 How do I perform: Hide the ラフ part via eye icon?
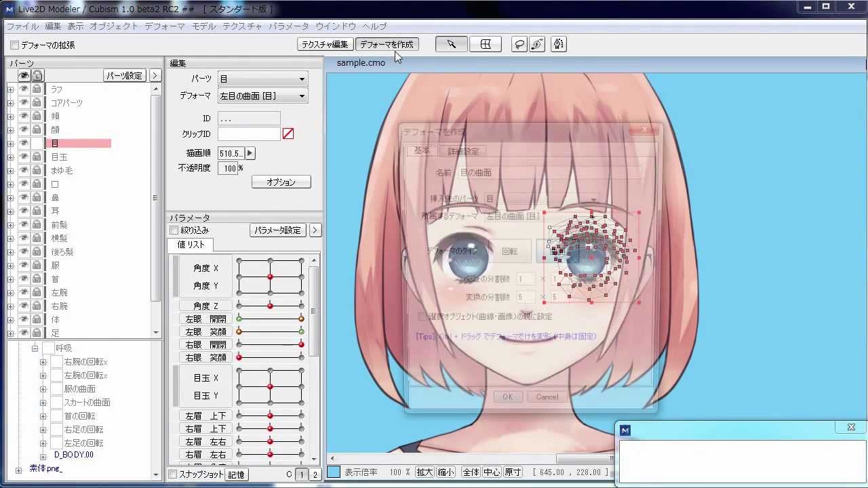click(24, 89)
